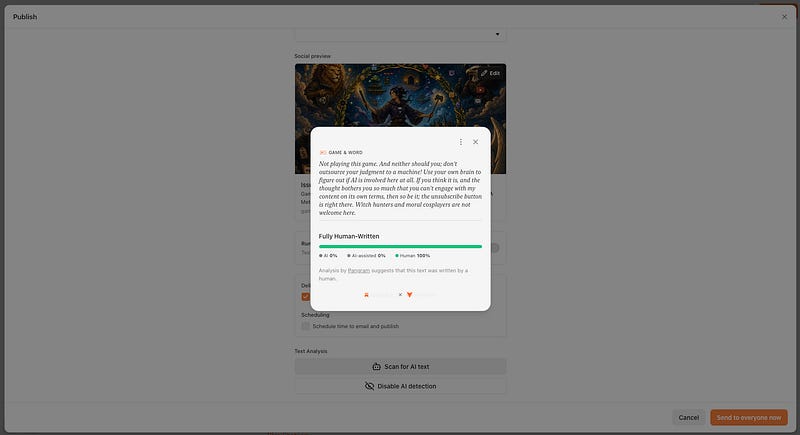Click the 'Fully Human-Written' heading
Viewport: 800px width, 435px height.
pos(349,236)
